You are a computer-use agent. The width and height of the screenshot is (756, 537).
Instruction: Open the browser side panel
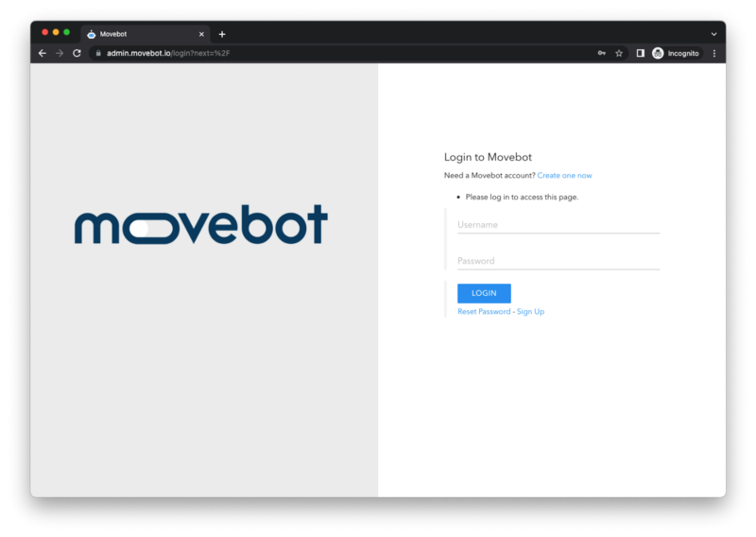pyautogui.click(x=640, y=53)
